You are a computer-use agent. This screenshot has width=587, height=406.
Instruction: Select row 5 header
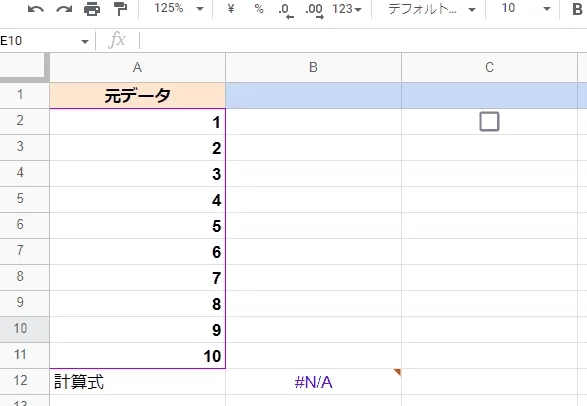24,199
